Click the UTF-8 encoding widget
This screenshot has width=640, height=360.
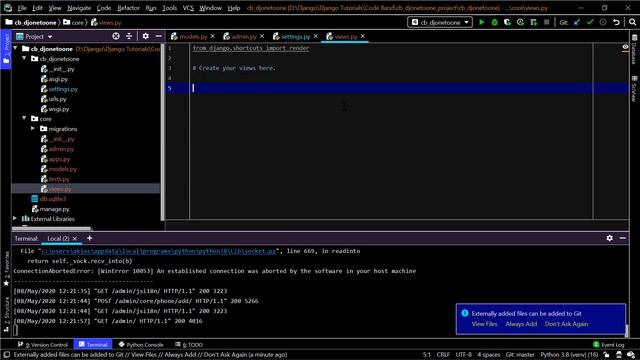(x=464, y=355)
